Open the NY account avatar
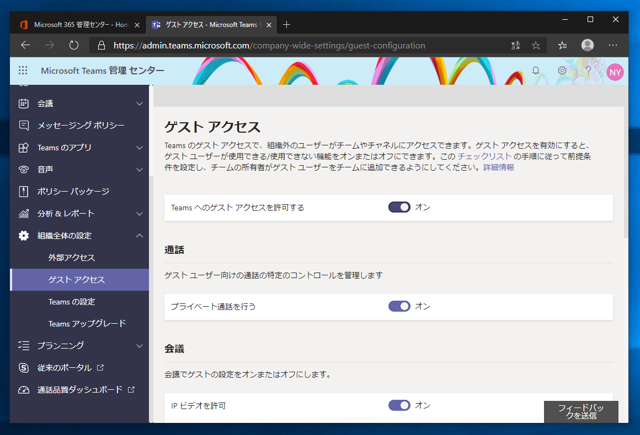 pos(615,72)
